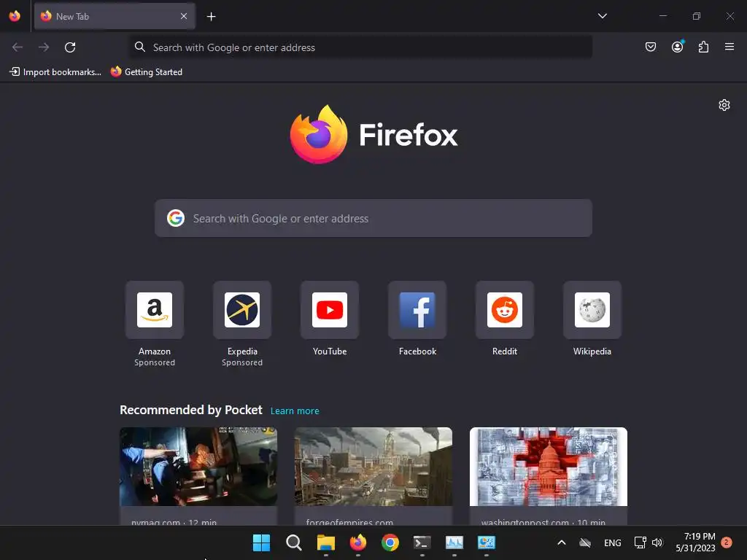747x560 pixels.
Task: Open the washingtonpost.com story thumbnail
Action: pos(549,467)
